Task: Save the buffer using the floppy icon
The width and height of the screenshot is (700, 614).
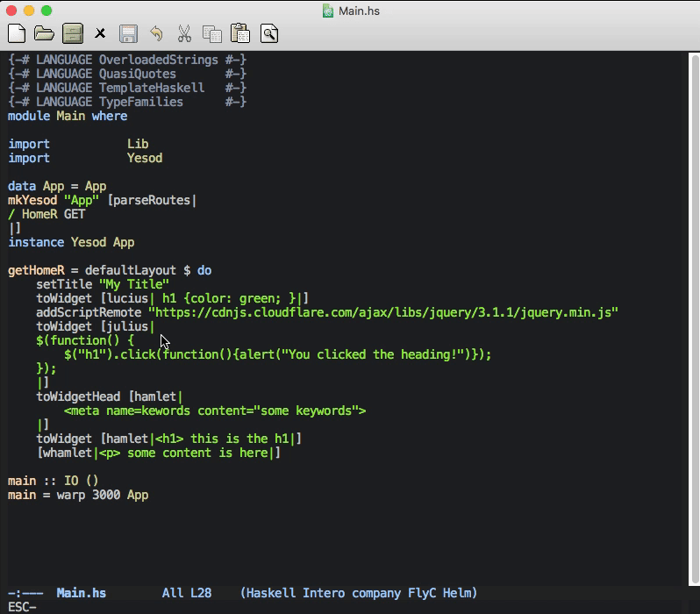Action: point(128,34)
